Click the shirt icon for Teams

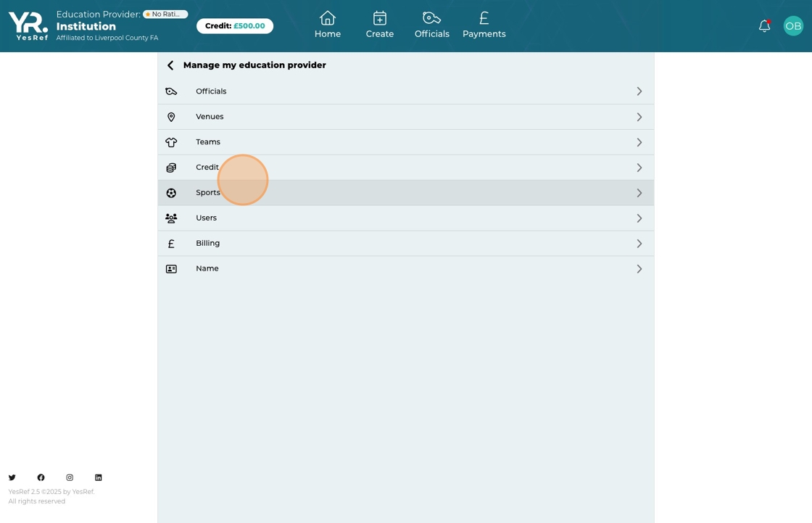(171, 142)
